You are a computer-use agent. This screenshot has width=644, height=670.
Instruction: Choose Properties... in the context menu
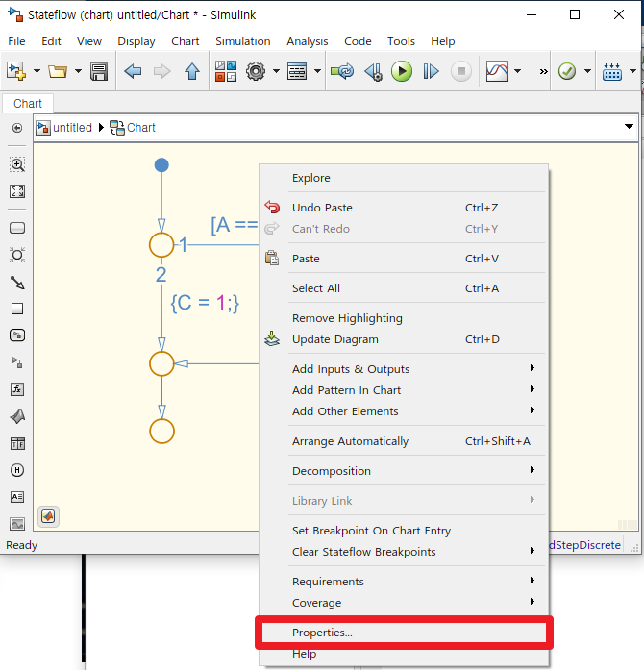click(404, 633)
